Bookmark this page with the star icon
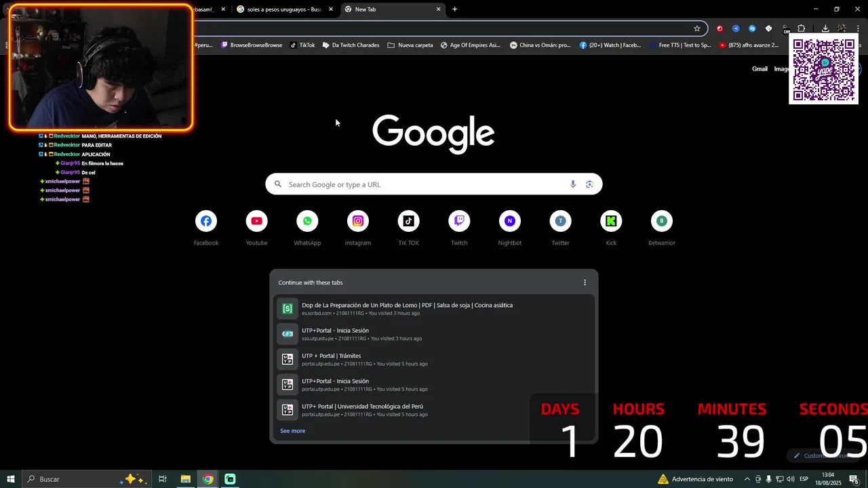The width and height of the screenshot is (868, 488). click(696, 28)
